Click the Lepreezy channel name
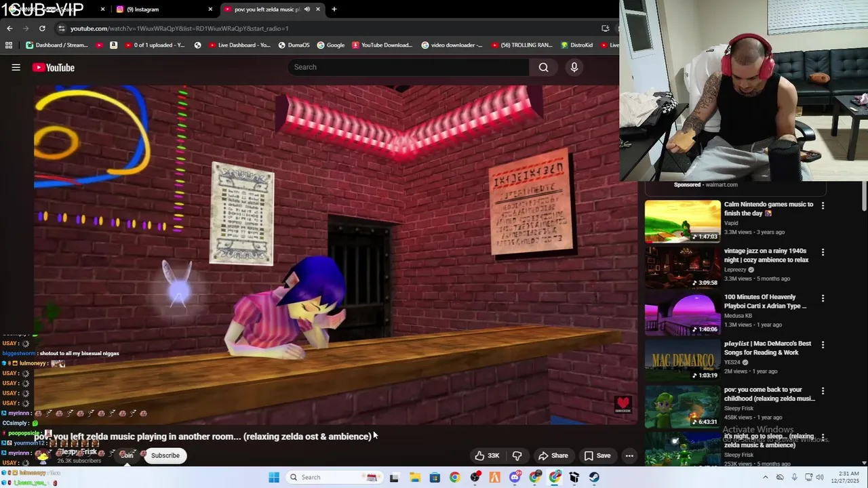868x488 pixels. (734, 270)
